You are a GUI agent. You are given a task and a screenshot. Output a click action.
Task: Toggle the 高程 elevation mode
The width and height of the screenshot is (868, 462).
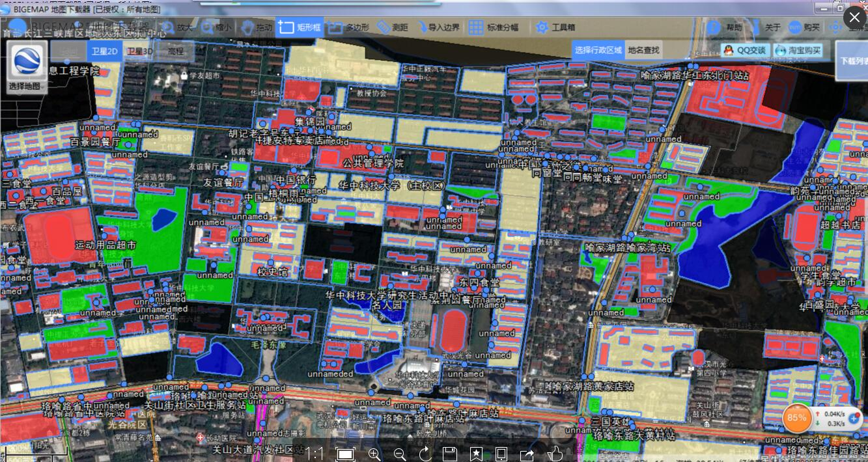pos(175,51)
